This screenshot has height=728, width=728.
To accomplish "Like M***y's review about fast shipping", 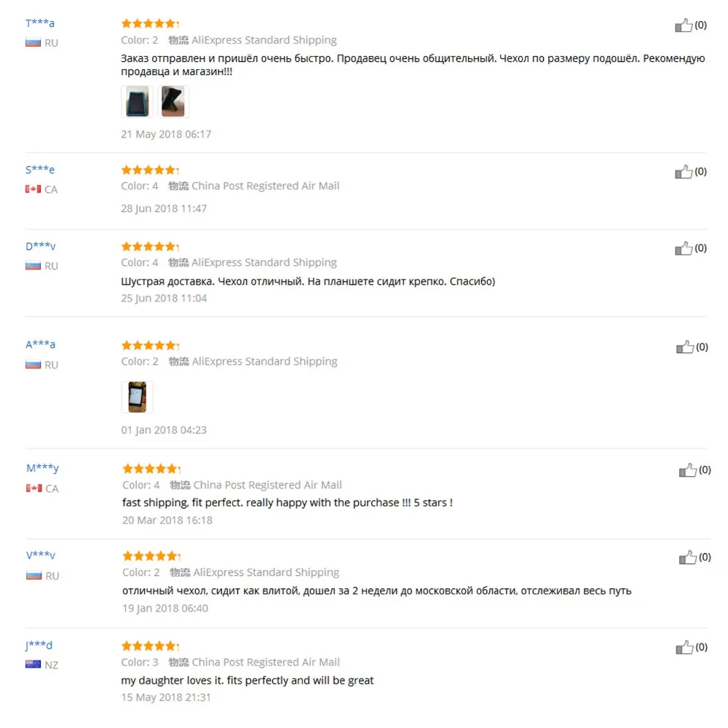I will pyautogui.click(x=688, y=470).
